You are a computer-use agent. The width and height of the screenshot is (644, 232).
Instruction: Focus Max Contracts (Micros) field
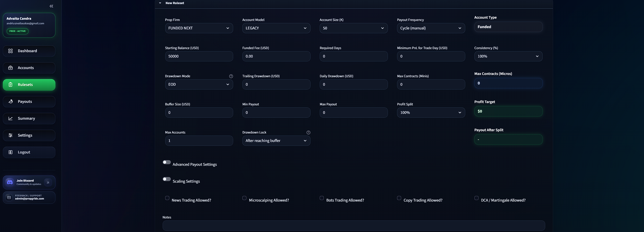tap(508, 83)
